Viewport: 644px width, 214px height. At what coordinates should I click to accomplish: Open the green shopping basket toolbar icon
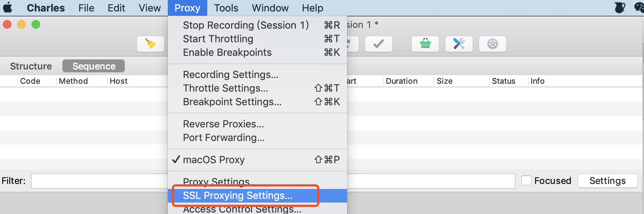click(425, 44)
